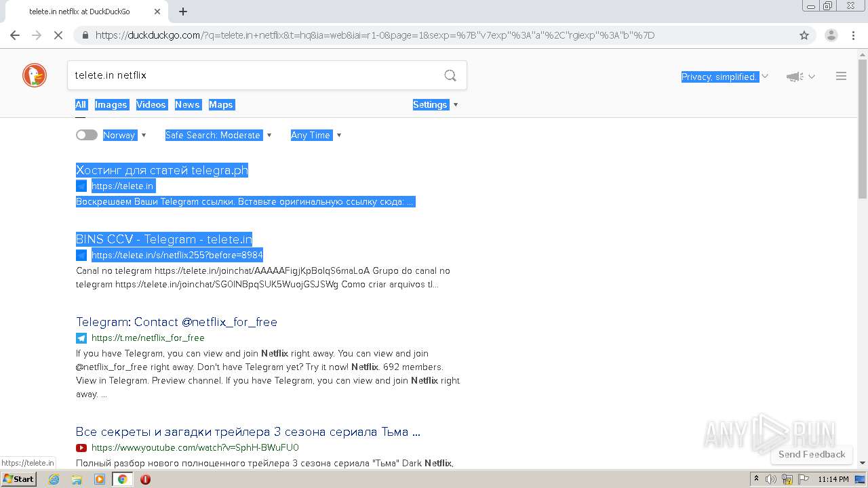Open https://t.me/netflix_for_free URL

[148, 338]
